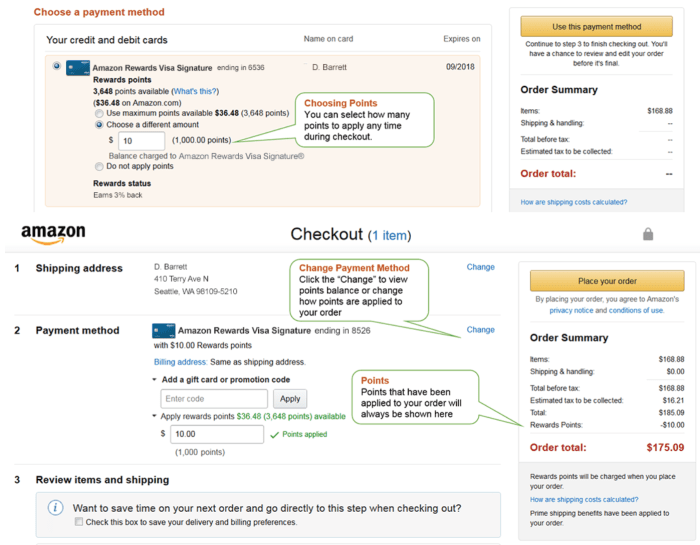Click the card image in Payment method
Image resolution: width=700 pixels, height=545 pixels.
coord(163,330)
